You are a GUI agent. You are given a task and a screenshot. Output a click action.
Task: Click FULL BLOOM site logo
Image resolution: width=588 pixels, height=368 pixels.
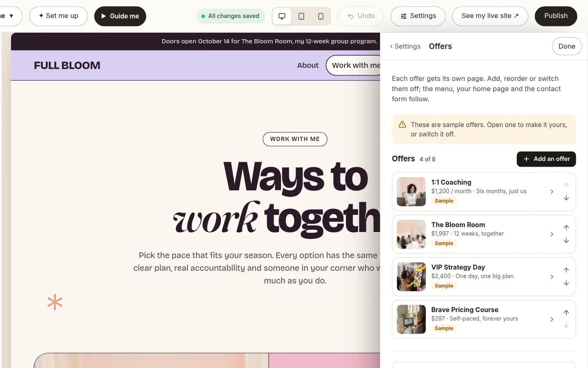(x=67, y=65)
